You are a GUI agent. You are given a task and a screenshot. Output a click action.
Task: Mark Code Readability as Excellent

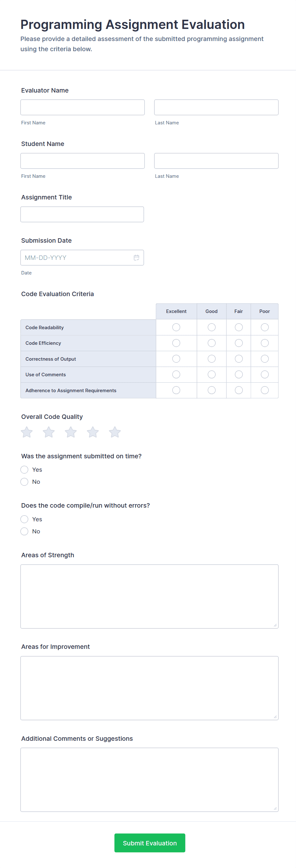tap(176, 327)
